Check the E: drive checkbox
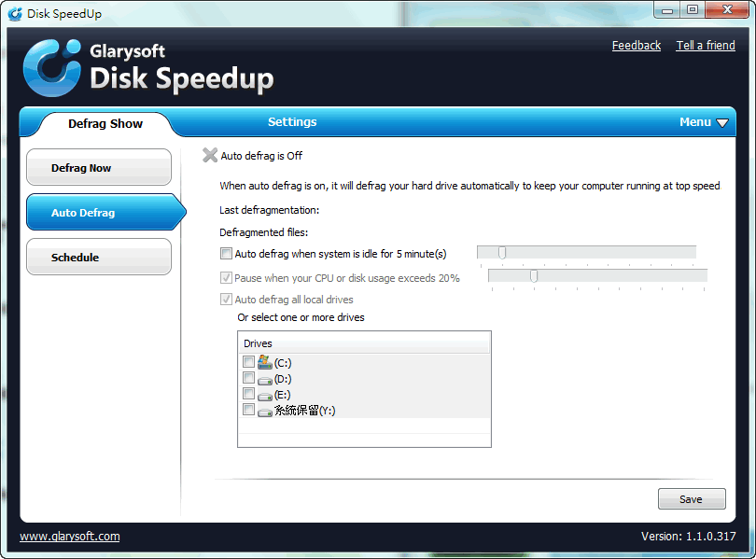756x559 pixels. (249, 394)
